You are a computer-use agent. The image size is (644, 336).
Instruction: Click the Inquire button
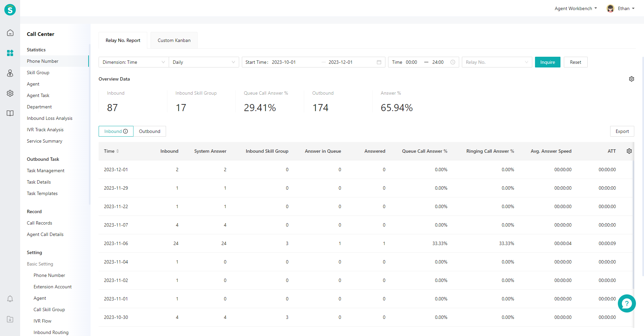coord(548,62)
